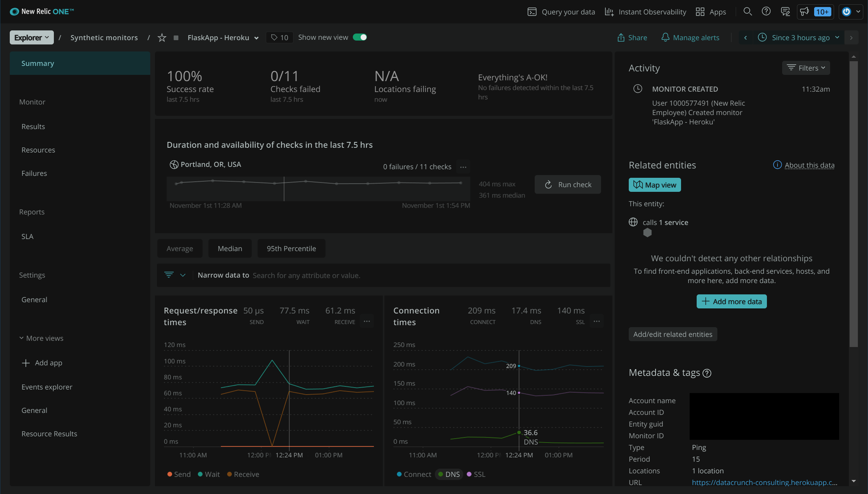This screenshot has height=494, width=868.
Task: Toggle the Connect legend series
Action: click(414, 474)
